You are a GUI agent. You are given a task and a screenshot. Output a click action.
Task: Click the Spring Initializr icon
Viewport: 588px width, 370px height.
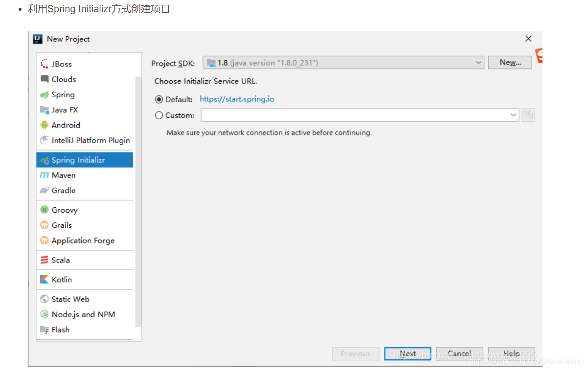click(x=45, y=160)
